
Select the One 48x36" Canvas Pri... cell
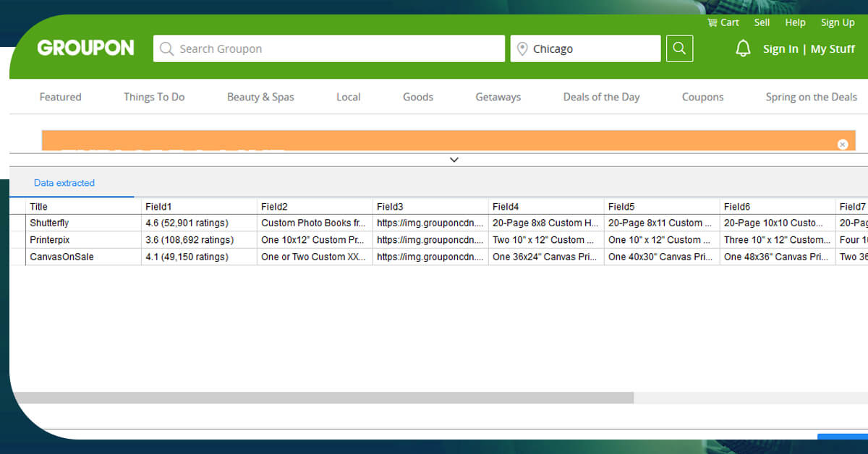click(778, 257)
